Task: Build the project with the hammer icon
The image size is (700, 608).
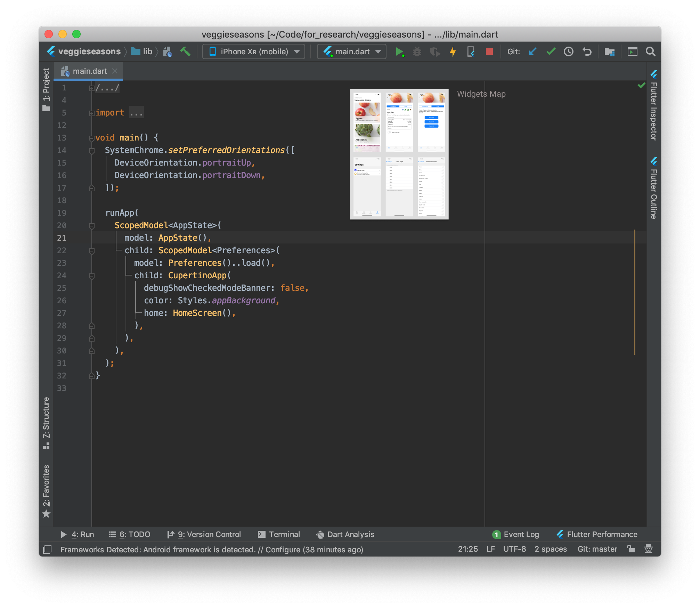Action: point(186,51)
